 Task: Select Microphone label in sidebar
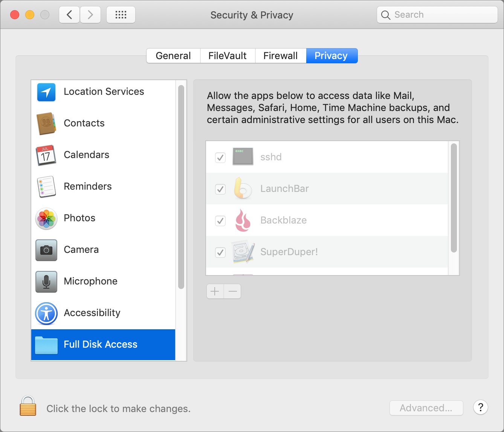pyautogui.click(x=91, y=281)
